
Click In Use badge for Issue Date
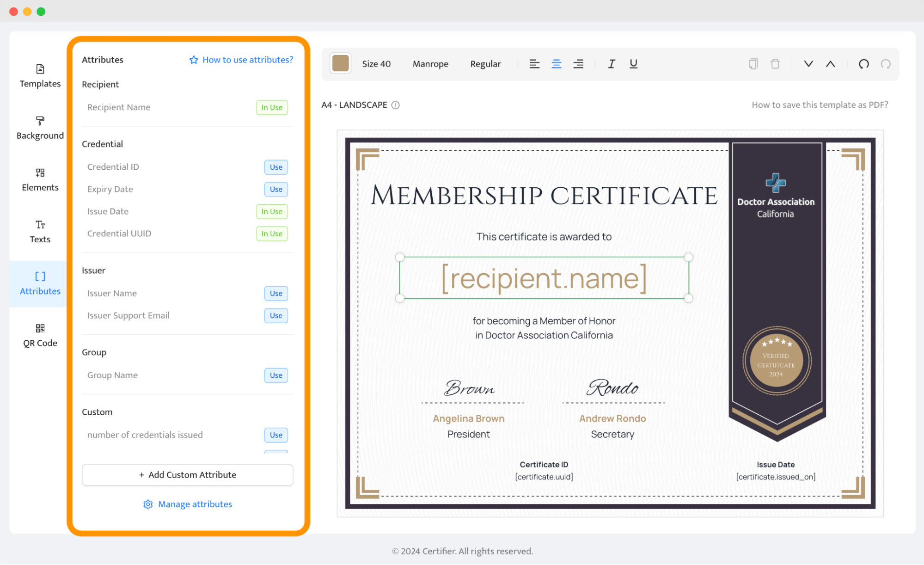coord(272,211)
